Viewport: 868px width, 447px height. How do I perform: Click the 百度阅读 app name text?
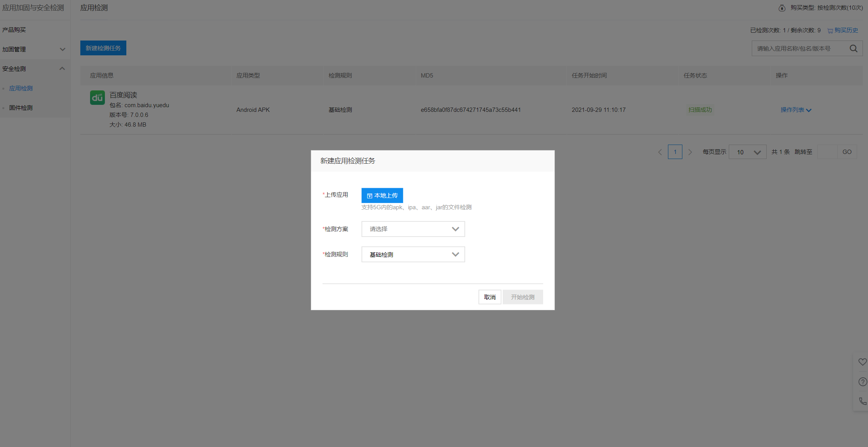[x=123, y=95]
